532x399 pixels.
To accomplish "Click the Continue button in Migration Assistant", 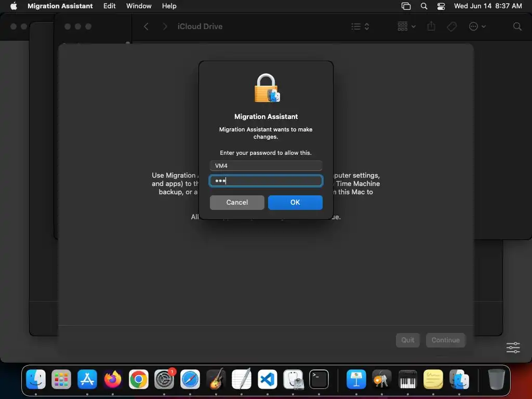I will (x=445, y=340).
